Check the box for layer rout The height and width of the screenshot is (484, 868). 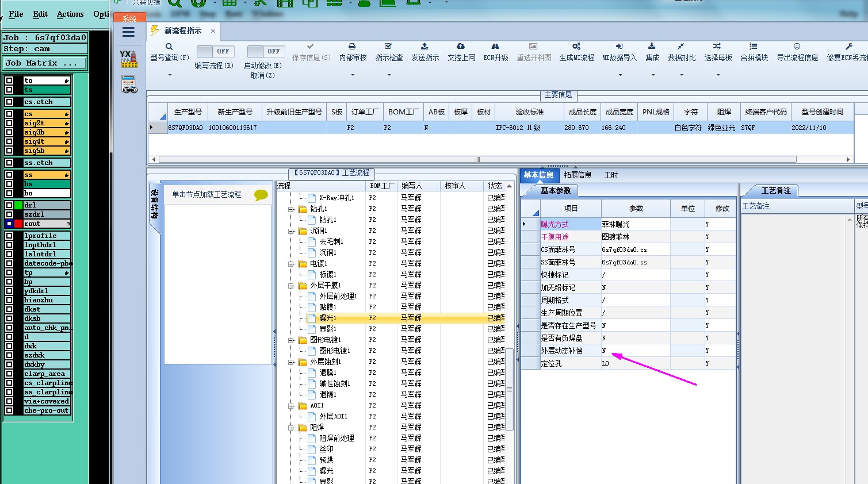[9, 224]
